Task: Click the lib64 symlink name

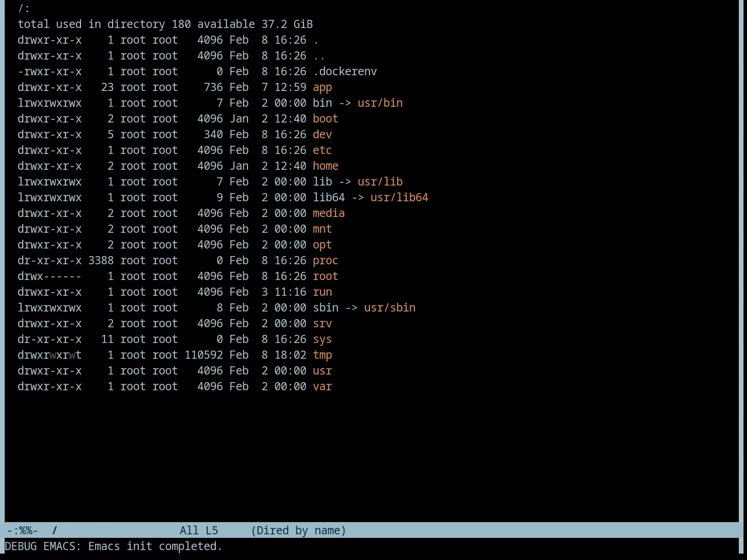Action: [x=329, y=198]
